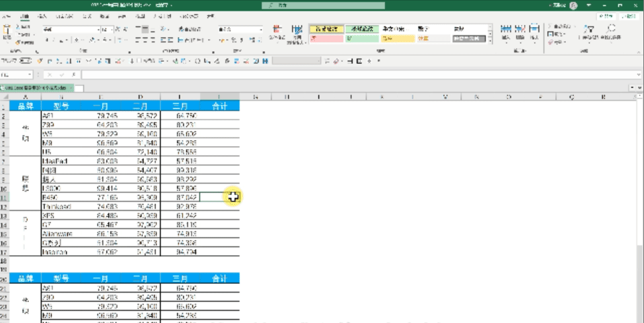Open the font name dropdown
Screen dimensions: 644x323
point(98,30)
